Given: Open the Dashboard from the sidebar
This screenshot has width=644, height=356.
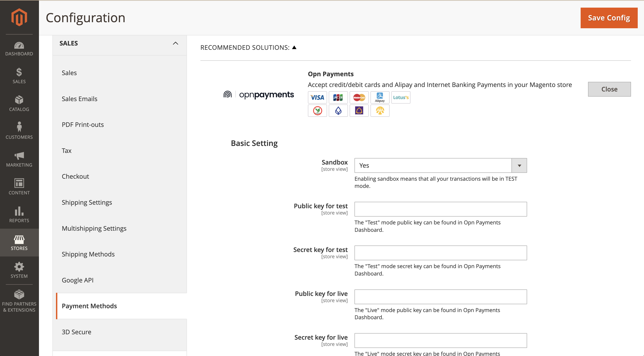Looking at the screenshot, I should click(x=19, y=48).
